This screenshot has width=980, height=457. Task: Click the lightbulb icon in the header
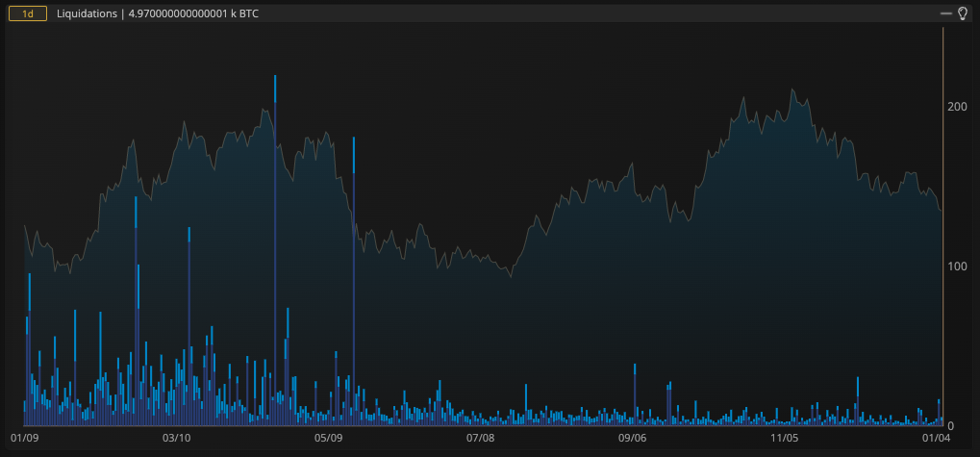pos(963,13)
